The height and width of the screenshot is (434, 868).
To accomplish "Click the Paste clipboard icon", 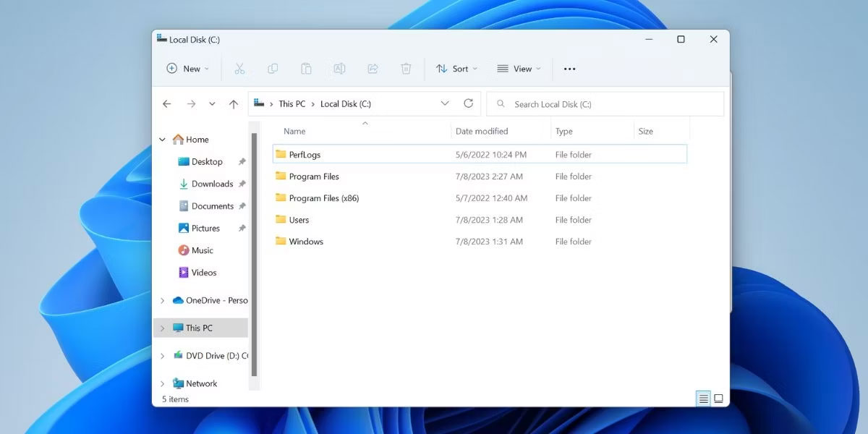I will [306, 69].
